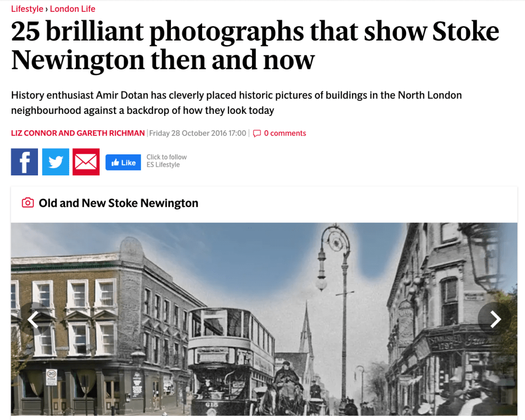Click the double-decker tram in the photo
Screen dimensions: 525x420
coord(231,360)
